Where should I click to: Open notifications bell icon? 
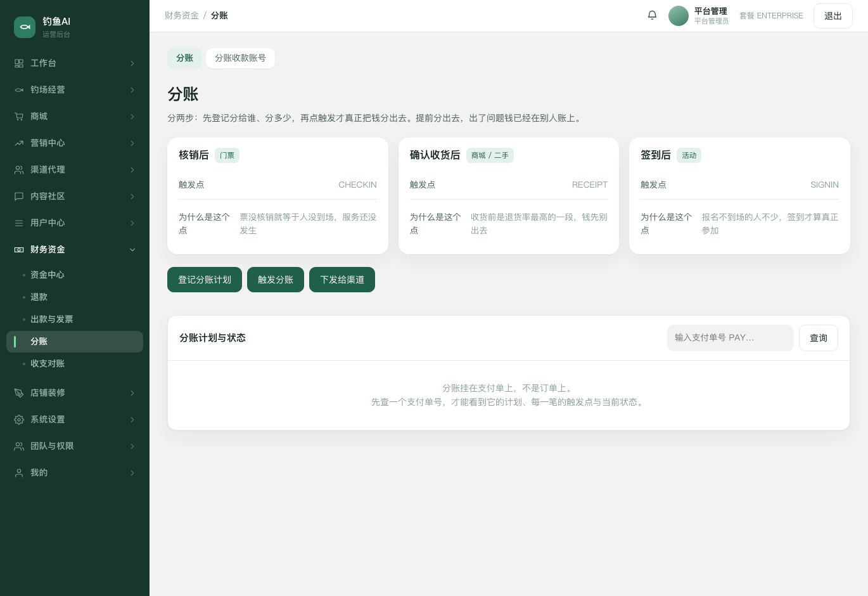[x=652, y=15]
